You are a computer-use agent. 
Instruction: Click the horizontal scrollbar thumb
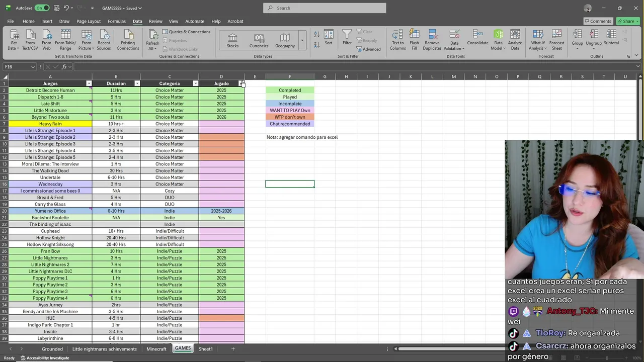[x=453, y=349]
